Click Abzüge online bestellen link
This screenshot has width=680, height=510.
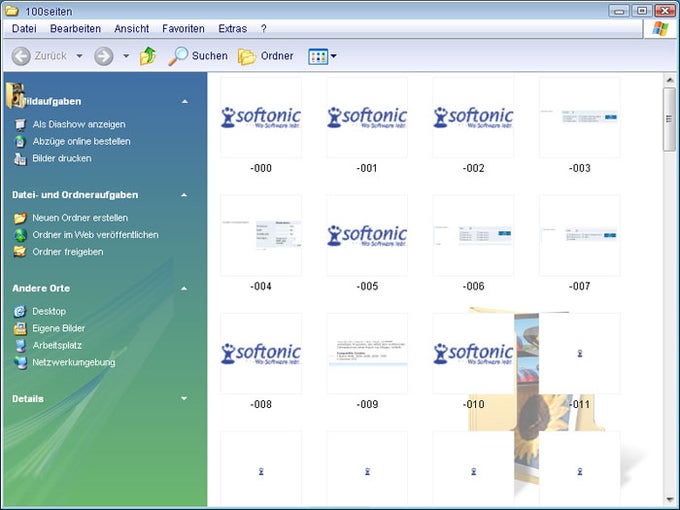[x=81, y=141]
